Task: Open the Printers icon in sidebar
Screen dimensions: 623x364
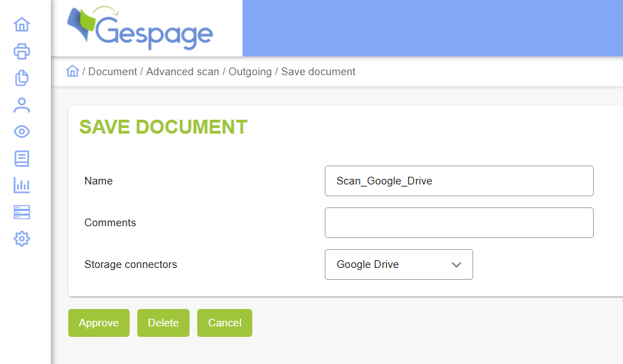Action: pyautogui.click(x=22, y=52)
